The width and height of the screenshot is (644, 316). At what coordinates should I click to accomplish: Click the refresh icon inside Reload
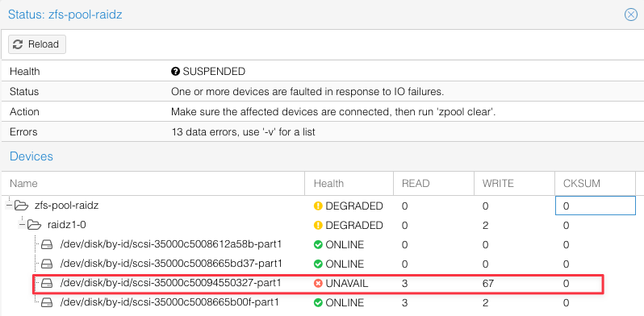click(18, 44)
